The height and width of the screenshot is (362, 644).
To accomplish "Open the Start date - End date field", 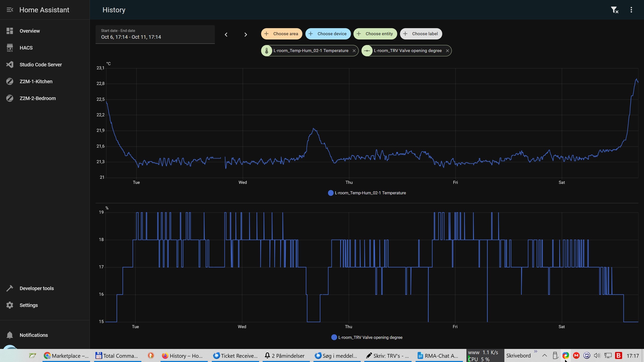I will pos(155,34).
